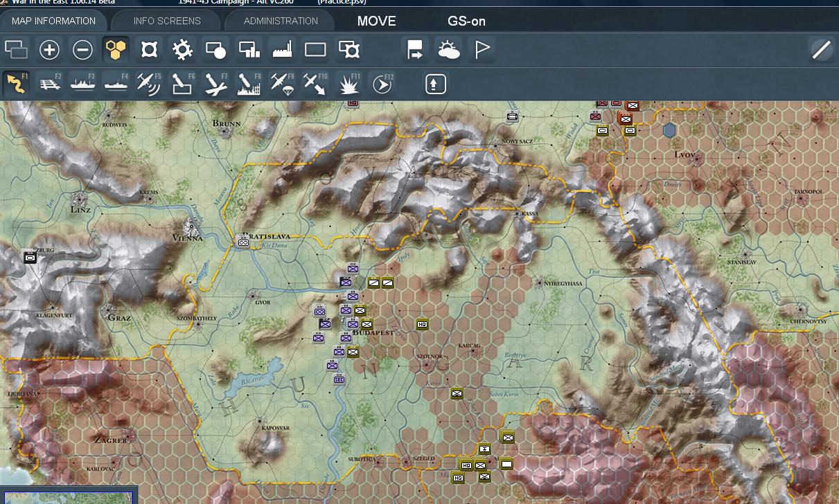Viewport: 839px width, 504px height.
Task: Click the Lvov city label
Action: point(684,154)
